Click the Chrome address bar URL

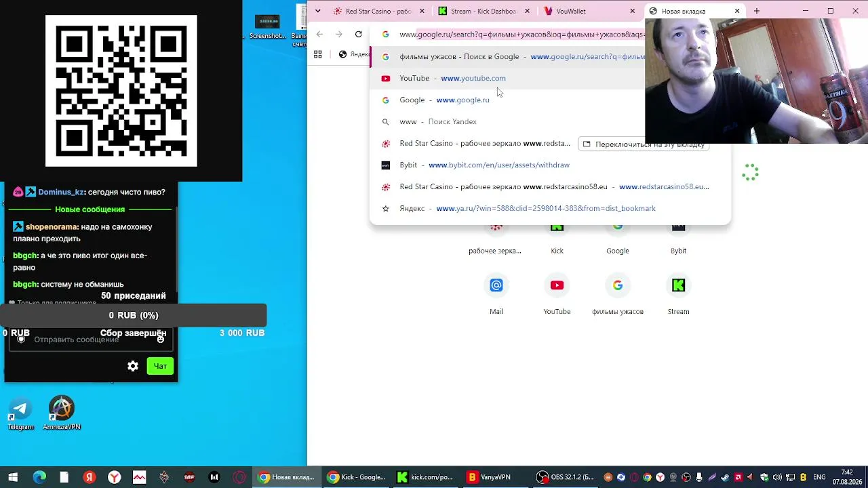521,34
